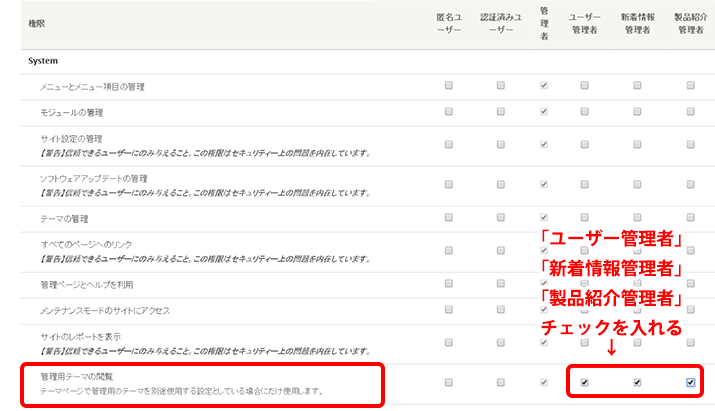Click the System section heading
715x411 pixels.
pyautogui.click(x=43, y=61)
